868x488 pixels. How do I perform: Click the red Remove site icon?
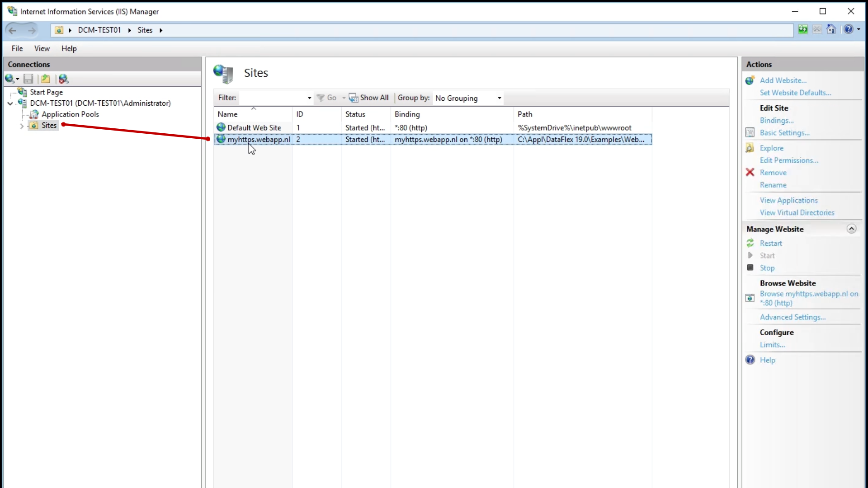tap(750, 173)
